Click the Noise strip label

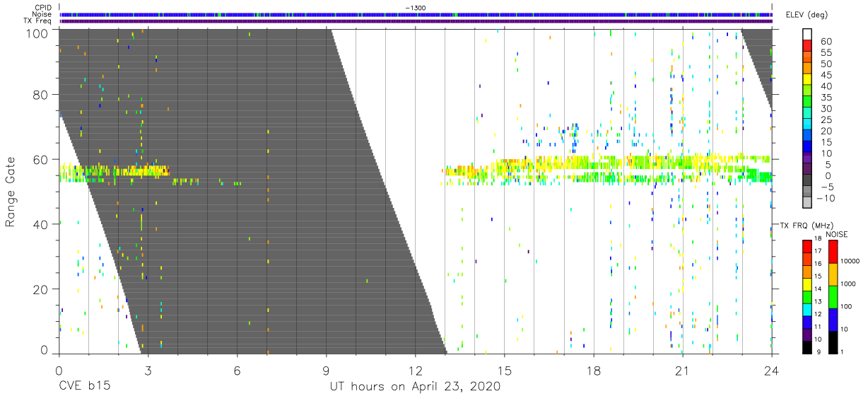tap(42, 14)
